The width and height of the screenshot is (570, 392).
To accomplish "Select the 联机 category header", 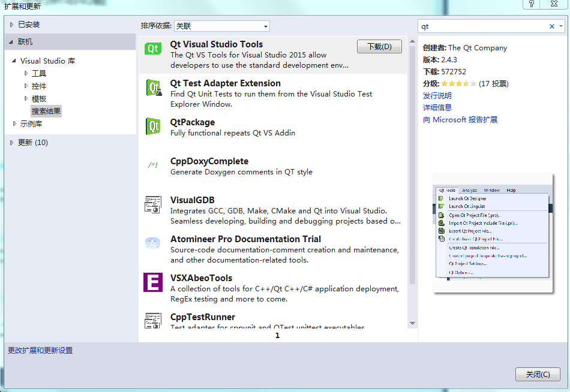I will click(x=70, y=42).
